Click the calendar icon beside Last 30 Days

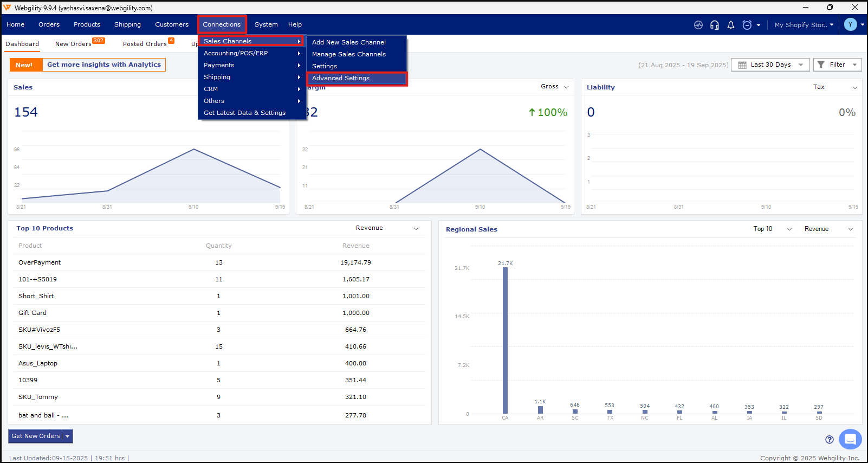[x=742, y=65]
